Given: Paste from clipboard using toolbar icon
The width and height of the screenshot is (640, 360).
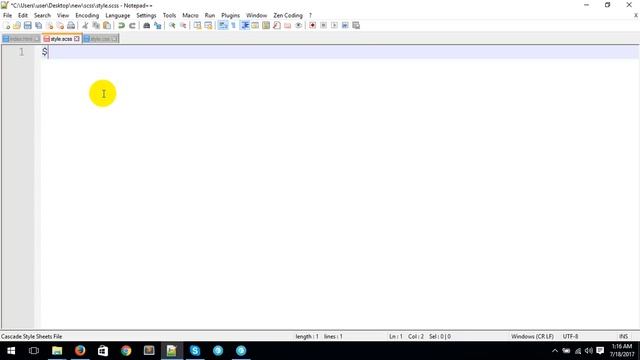Looking at the screenshot, I should click(x=107, y=25).
